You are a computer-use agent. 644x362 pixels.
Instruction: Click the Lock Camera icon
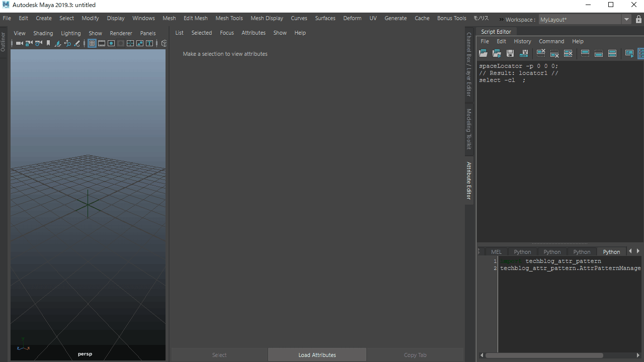(x=29, y=43)
